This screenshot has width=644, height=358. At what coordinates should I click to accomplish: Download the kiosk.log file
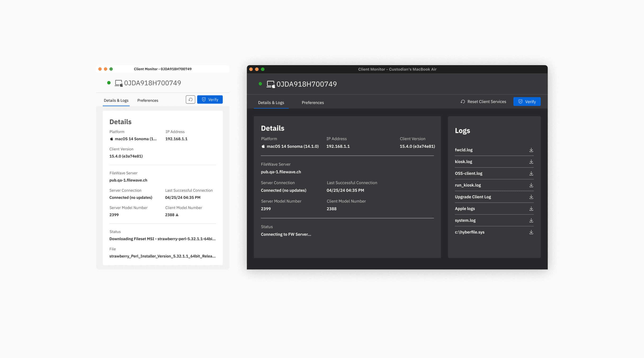[x=531, y=162]
